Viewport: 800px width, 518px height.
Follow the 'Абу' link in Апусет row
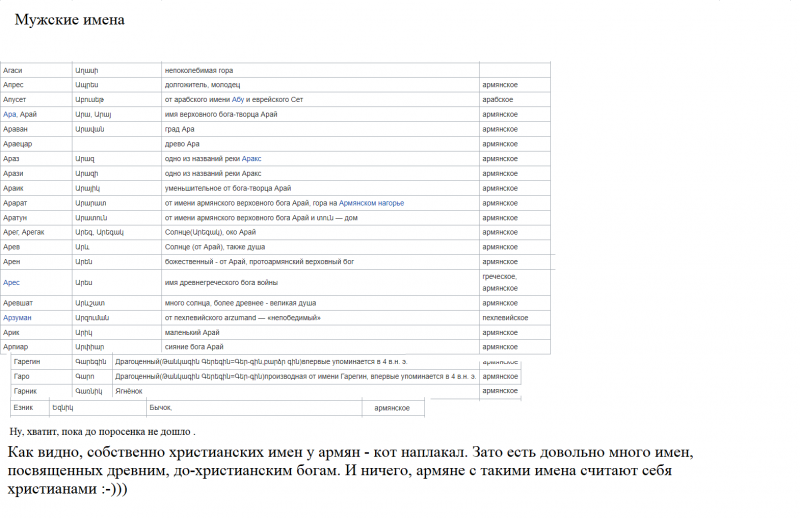[x=238, y=100]
